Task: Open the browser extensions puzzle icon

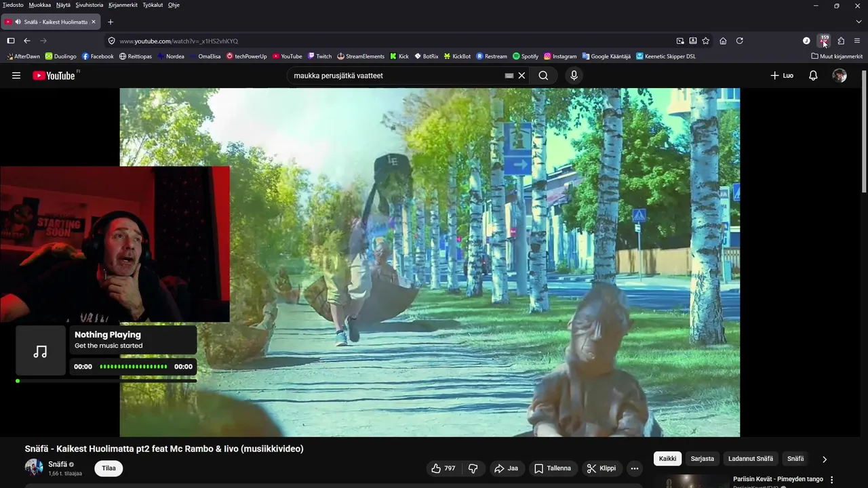Action: click(841, 41)
